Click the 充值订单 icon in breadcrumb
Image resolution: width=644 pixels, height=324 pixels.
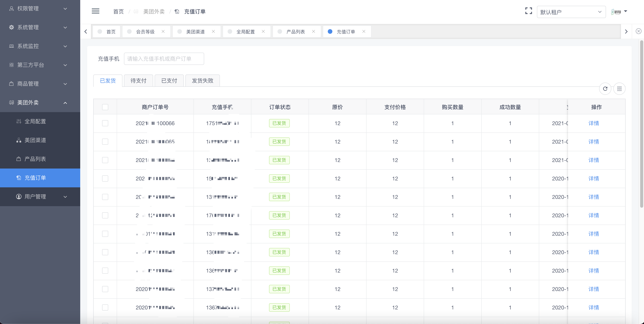(177, 12)
